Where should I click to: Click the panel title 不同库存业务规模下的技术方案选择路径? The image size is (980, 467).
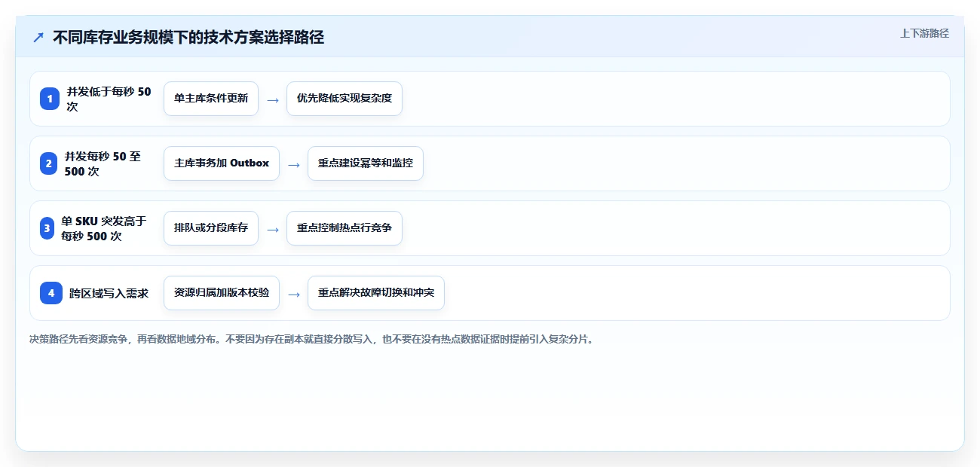(x=188, y=37)
